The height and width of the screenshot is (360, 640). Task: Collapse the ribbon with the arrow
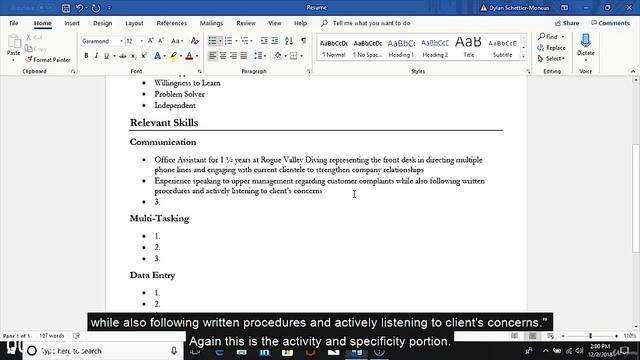pyautogui.click(x=633, y=71)
